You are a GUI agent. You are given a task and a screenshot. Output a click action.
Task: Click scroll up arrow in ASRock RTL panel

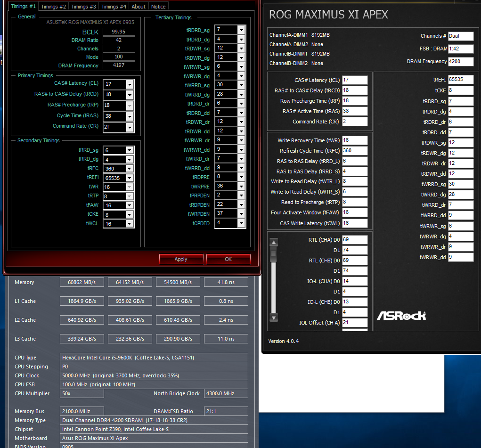click(x=274, y=243)
